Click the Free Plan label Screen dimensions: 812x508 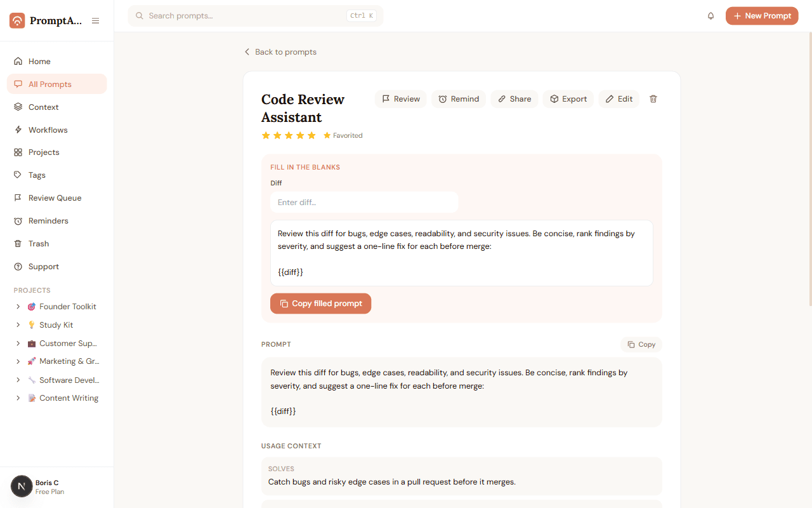(x=49, y=492)
